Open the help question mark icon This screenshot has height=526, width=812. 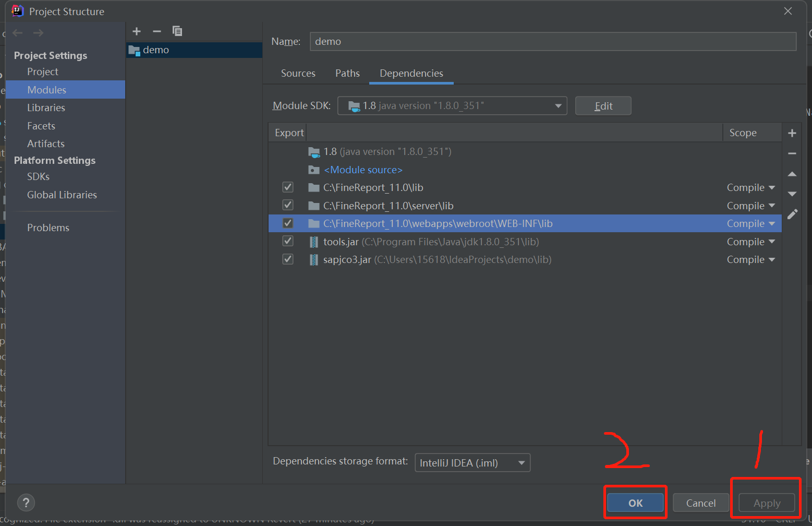(26, 503)
